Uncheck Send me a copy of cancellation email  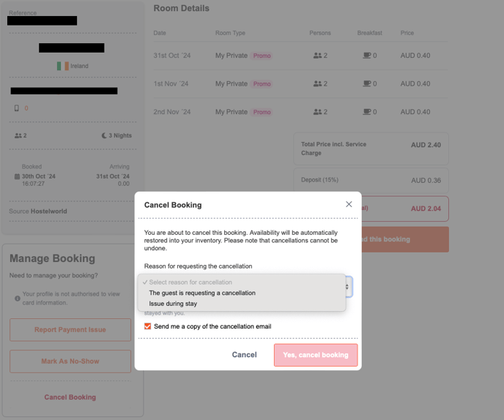coord(147,326)
